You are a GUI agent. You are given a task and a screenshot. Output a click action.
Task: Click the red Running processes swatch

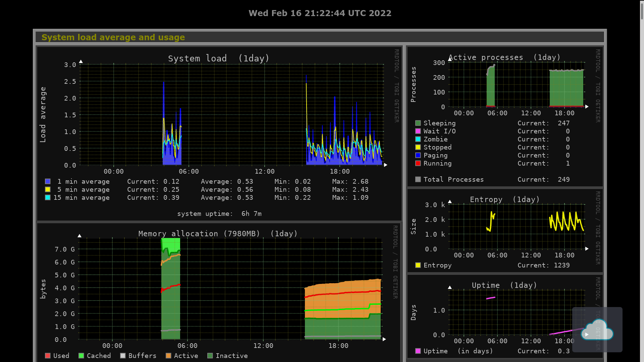[x=418, y=163]
